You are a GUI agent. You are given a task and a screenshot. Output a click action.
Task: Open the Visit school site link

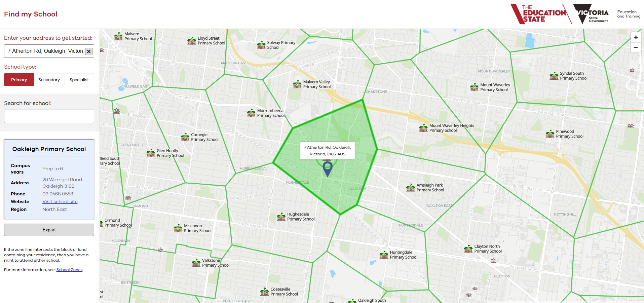tap(60, 201)
